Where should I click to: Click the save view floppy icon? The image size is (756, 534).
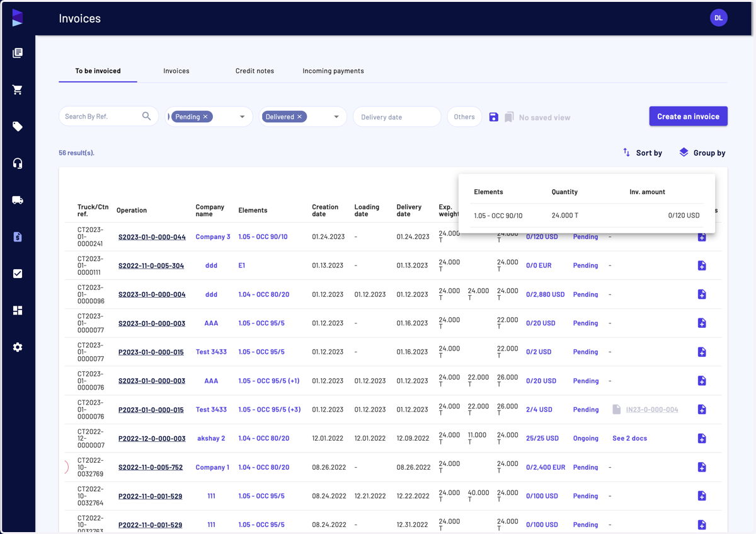[494, 117]
